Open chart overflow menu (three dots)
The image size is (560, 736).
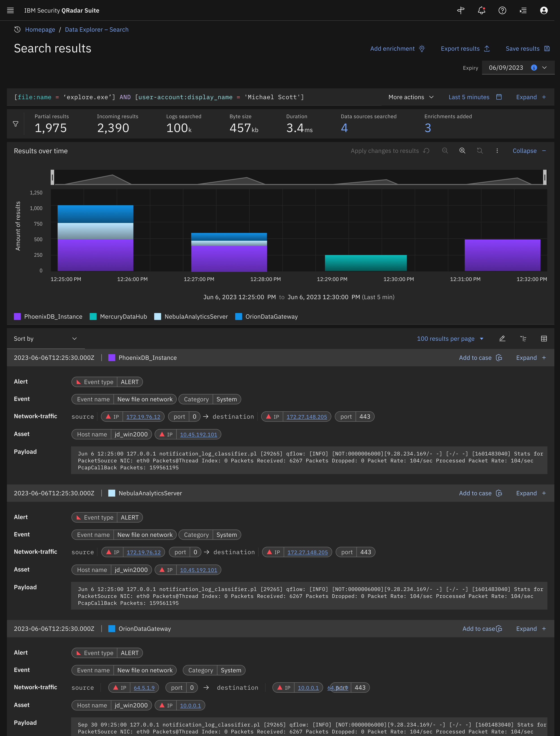point(497,151)
